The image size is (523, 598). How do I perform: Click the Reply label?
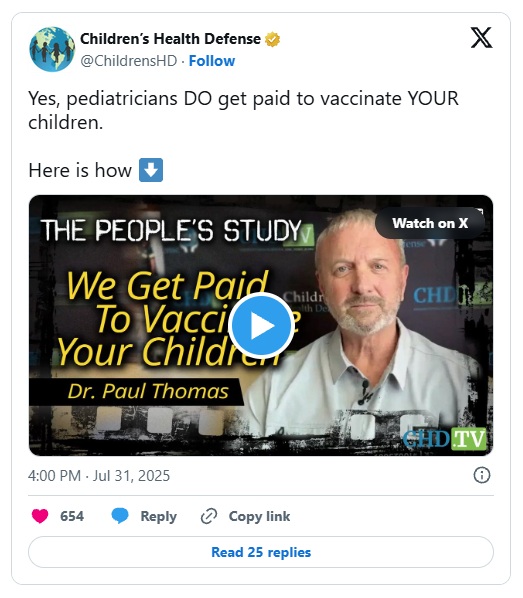click(158, 516)
